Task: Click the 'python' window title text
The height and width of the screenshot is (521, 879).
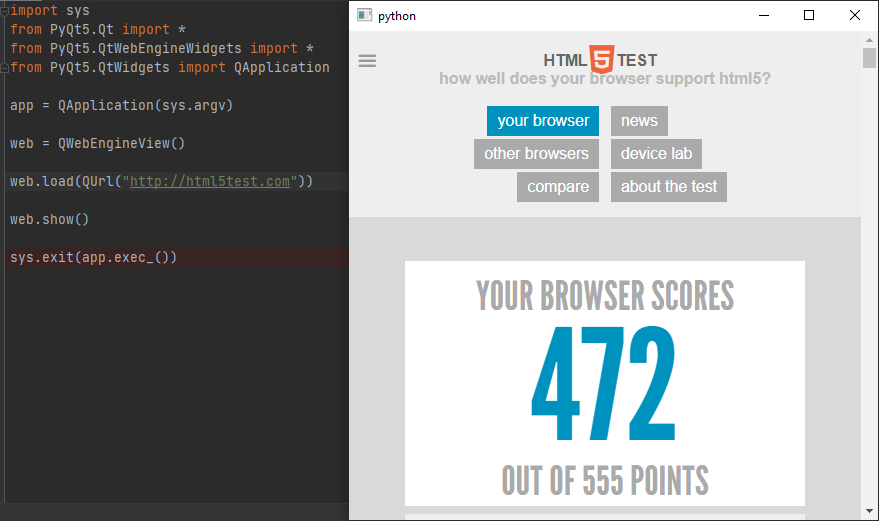Action: pyautogui.click(x=397, y=16)
